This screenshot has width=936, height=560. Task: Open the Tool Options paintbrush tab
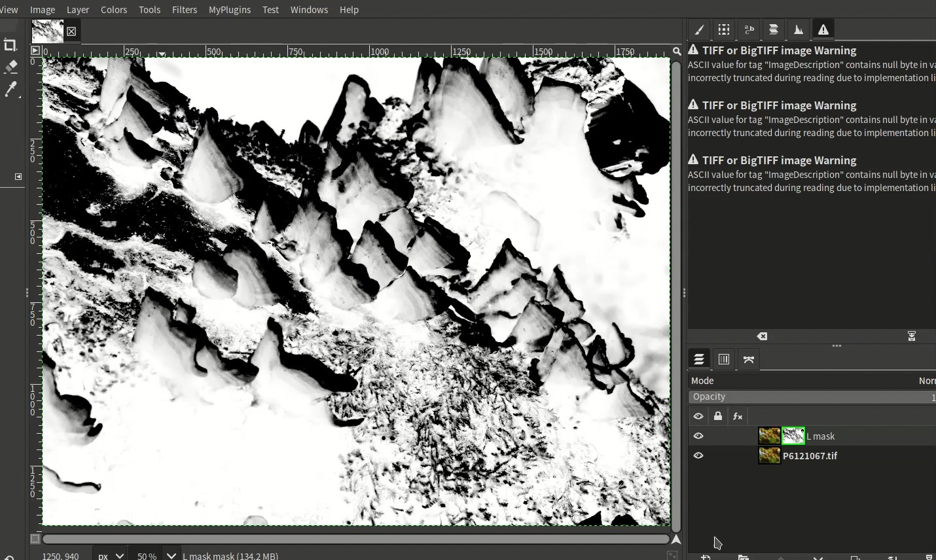coord(699,29)
